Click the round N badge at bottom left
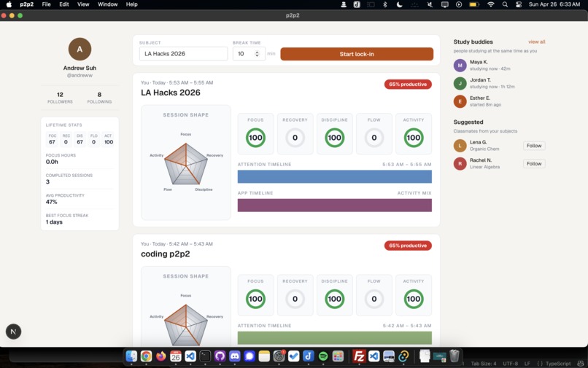This screenshot has height=368, width=588. [14, 332]
